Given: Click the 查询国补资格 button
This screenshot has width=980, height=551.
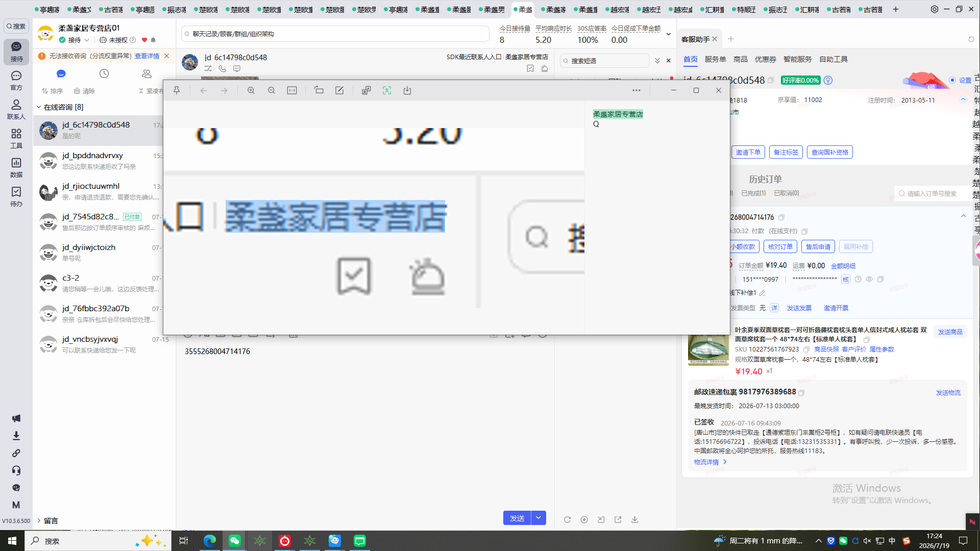Looking at the screenshot, I should [830, 152].
